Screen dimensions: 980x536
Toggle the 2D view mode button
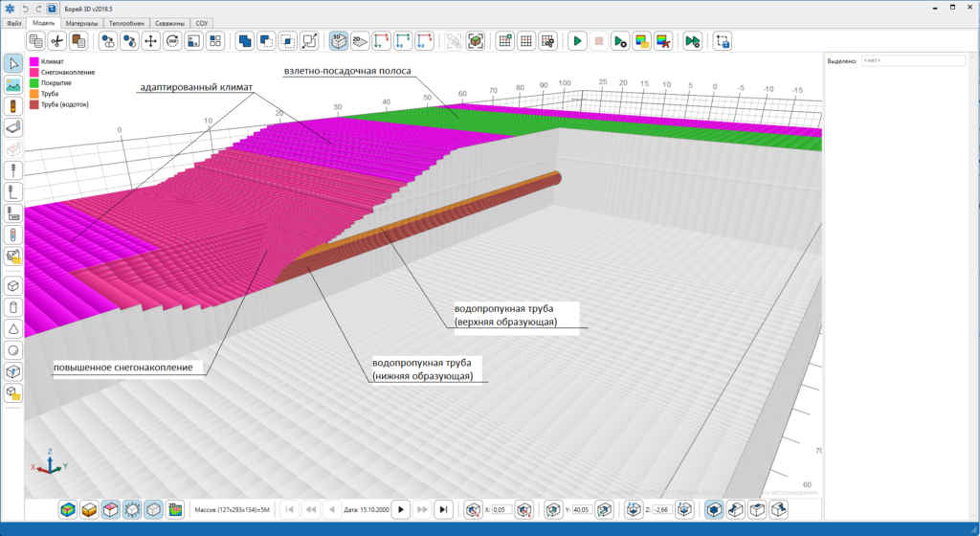point(360,41)
